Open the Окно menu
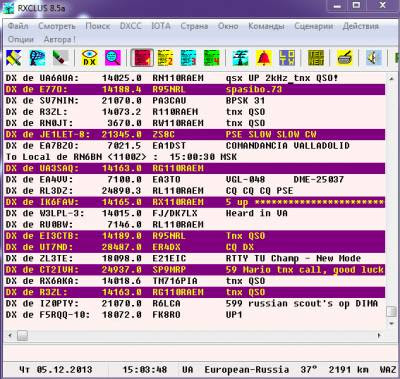 point(228,26)
